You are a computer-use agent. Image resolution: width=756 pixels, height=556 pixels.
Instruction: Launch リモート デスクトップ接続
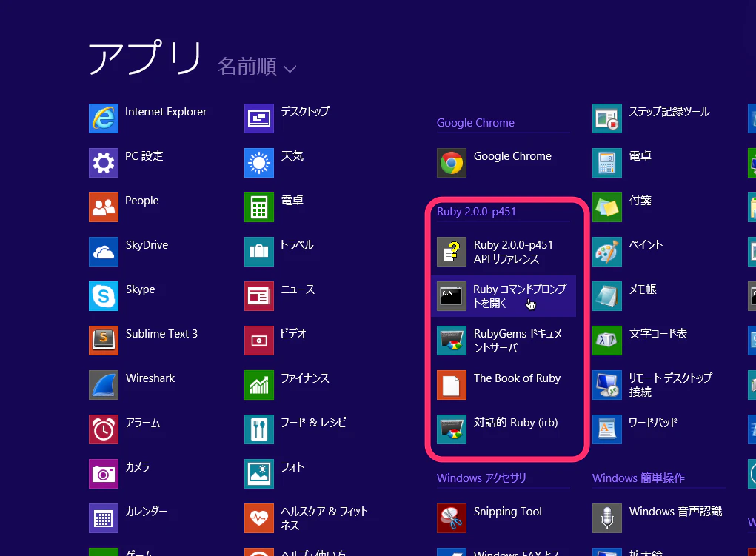point(652,385)
